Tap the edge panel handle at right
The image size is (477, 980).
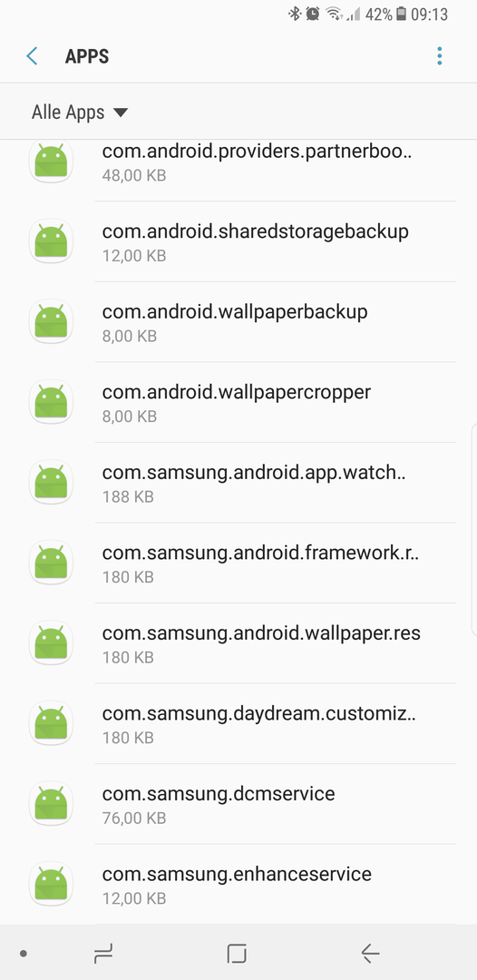[474, 529]
